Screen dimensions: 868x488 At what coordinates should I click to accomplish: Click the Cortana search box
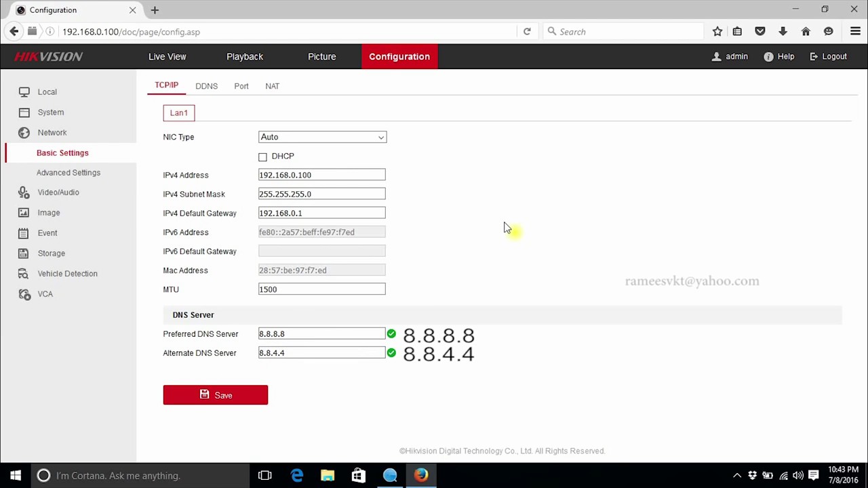[140, 476]
